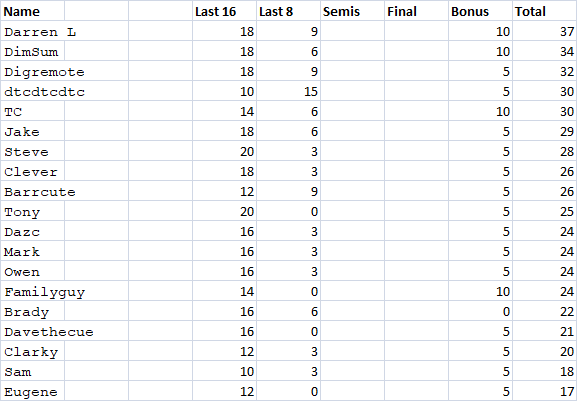Select the empty Final cell for Tony
Image resolution: width=577 pixels, height=401 pixels.
pos(416,211)
